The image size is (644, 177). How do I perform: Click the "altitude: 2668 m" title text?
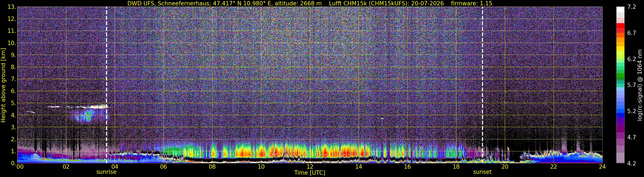click(298, 3)
